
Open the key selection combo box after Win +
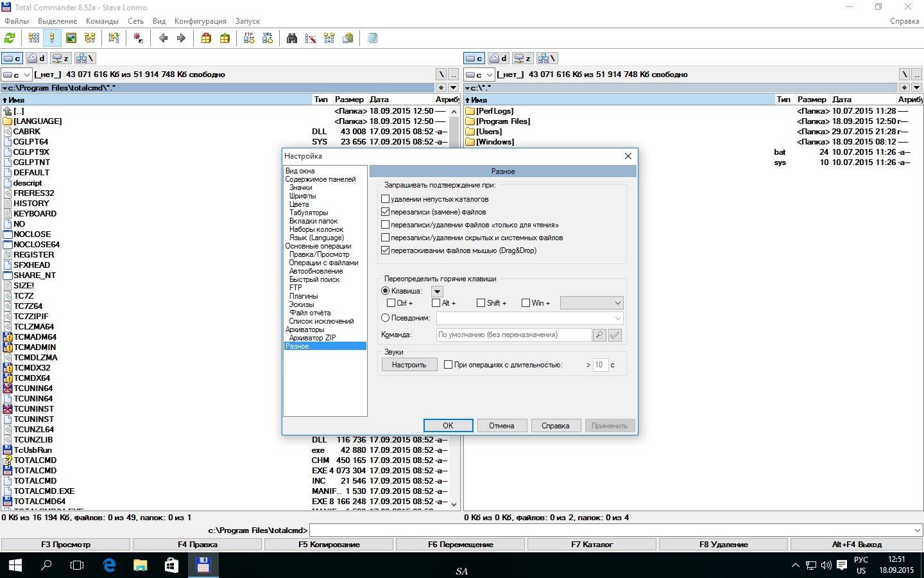(592, 303)
